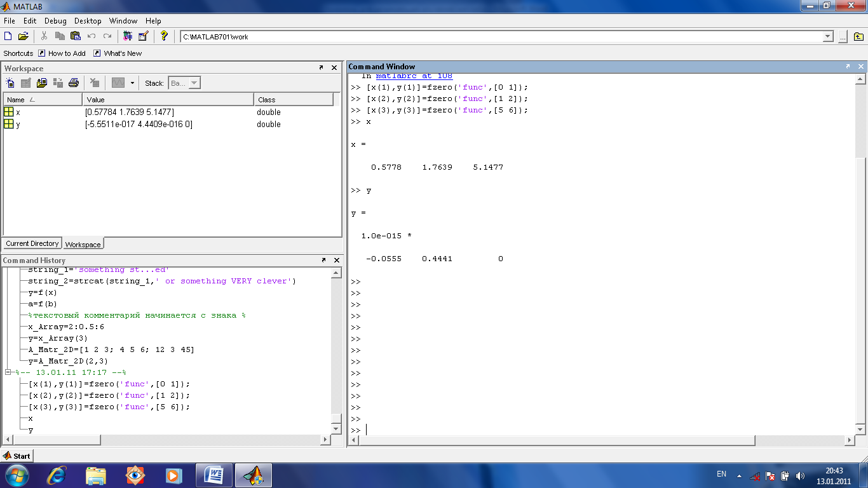
Task: Open the Window menu
Action: point(123,21)
